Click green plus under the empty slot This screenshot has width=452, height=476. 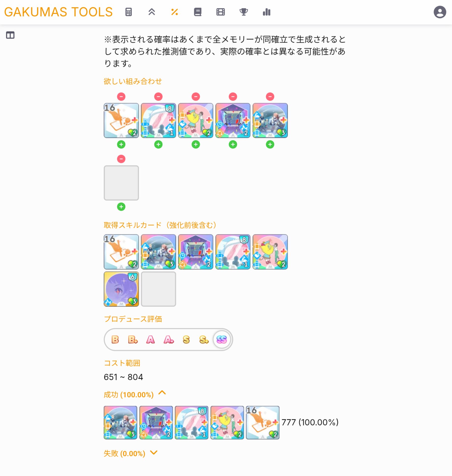[x=121, y=207]
